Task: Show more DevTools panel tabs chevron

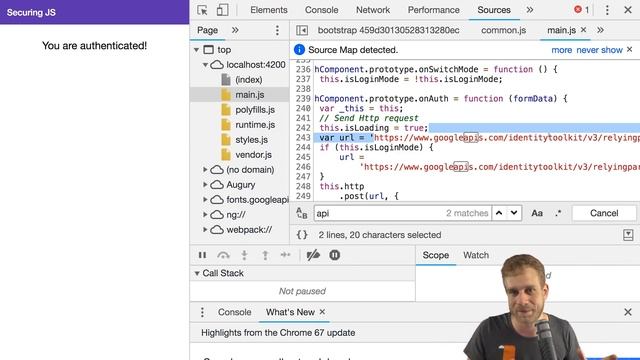Action: [x=529, y=10]
